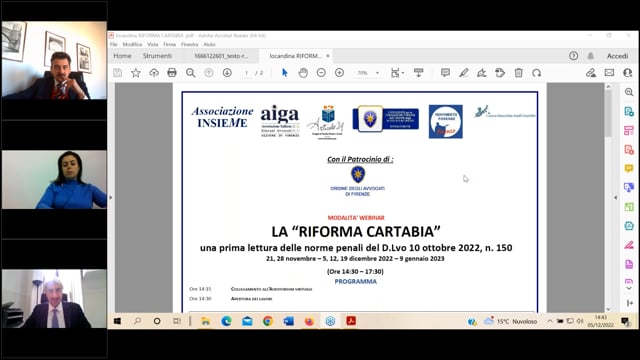Select the top webcam participant video

click(x=54, y=60)
